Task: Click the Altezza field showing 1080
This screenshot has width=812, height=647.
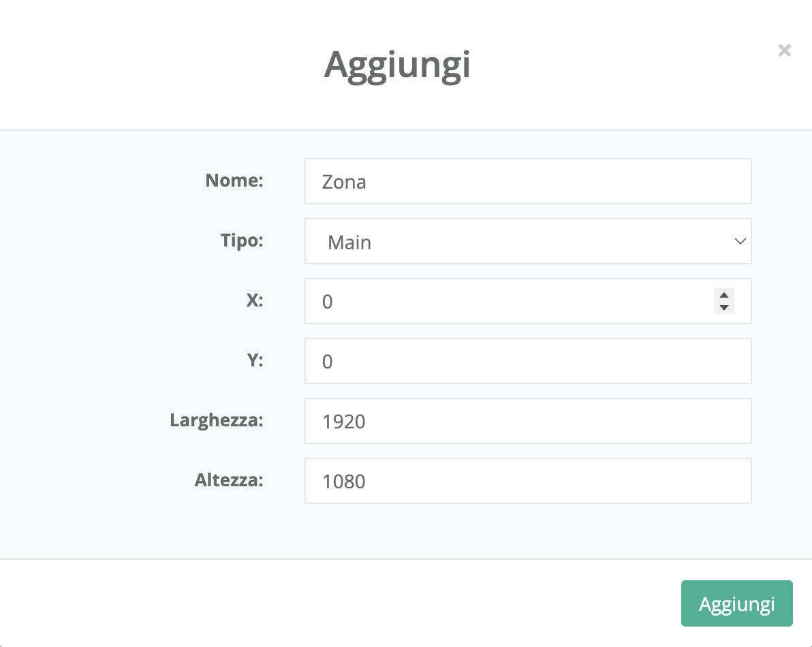Action: coord(528,481)
